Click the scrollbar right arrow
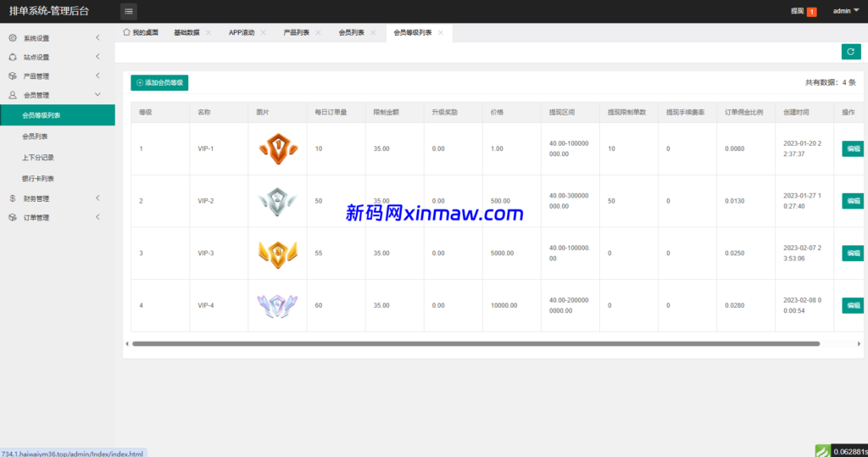The image size is (868, 457). [x=859, y=344]
